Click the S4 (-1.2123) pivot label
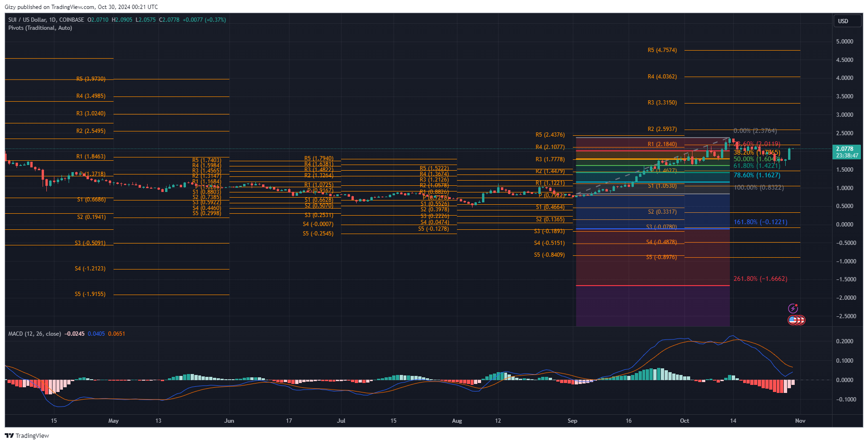The width and height of the screenshot is (868, 444). [90, 269]
